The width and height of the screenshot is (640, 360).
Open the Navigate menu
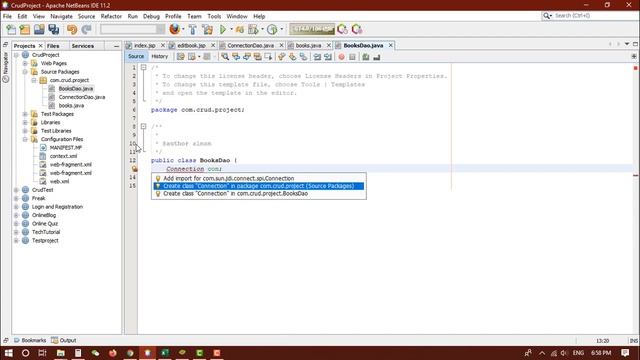(61, 16)
